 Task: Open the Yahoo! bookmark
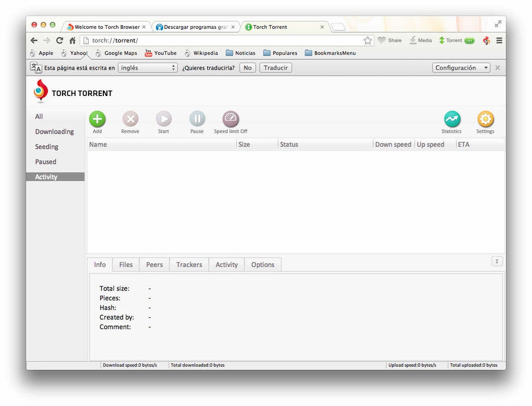(x=74, y=53)
